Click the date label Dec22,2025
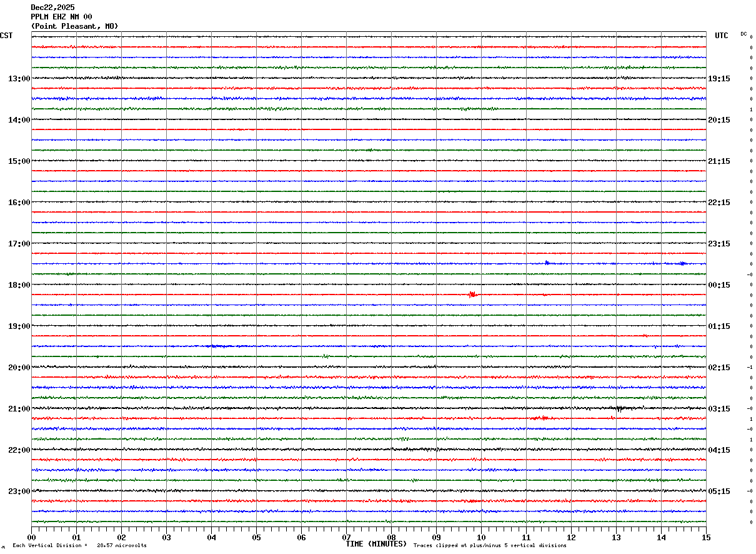This screenshot has width=756, height=554. click(52, 8)
